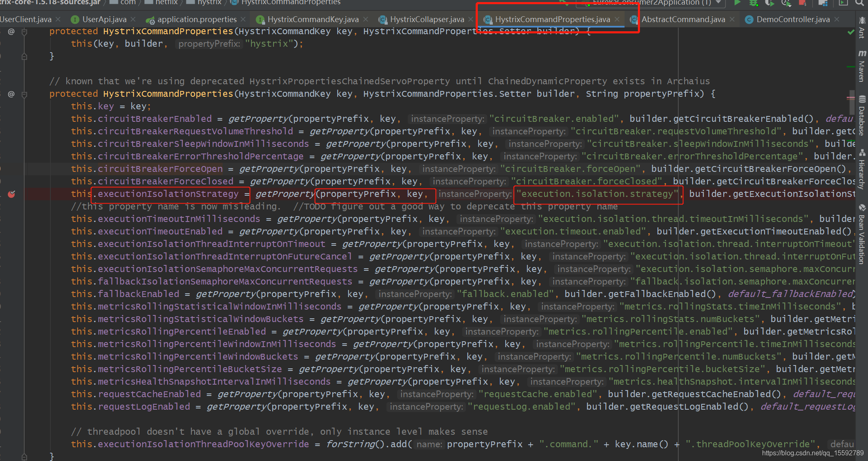
Task: Click the forString() method call
Action: [355, 444]
